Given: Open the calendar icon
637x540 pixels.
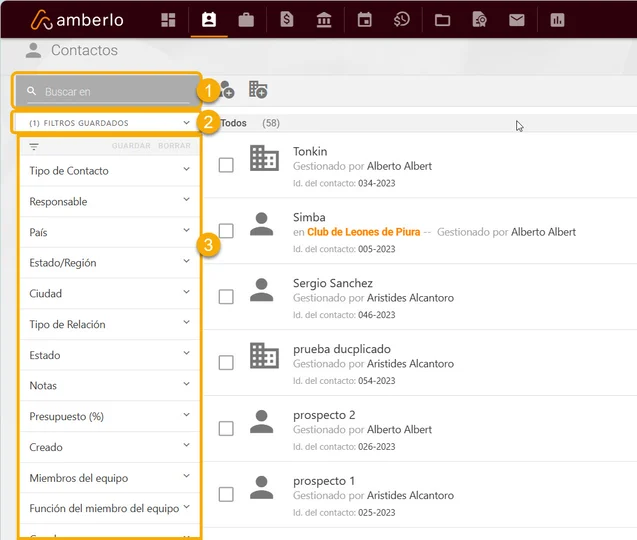Looking at the screenshot, I should click(364, 20).
